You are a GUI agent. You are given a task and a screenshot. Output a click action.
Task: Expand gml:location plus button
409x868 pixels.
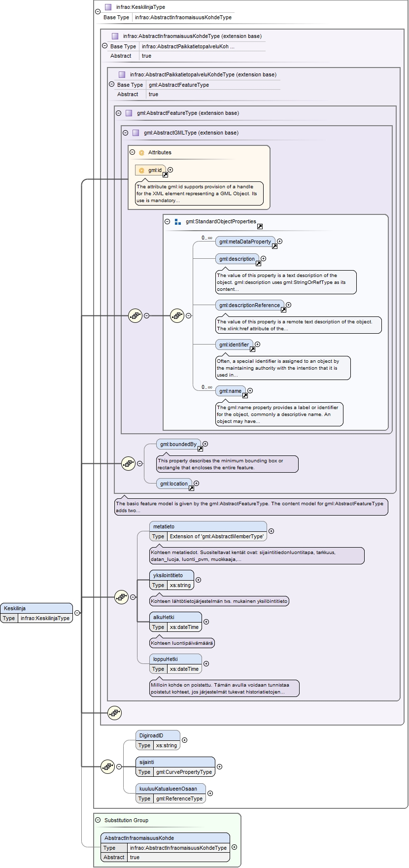coord(196,483)
